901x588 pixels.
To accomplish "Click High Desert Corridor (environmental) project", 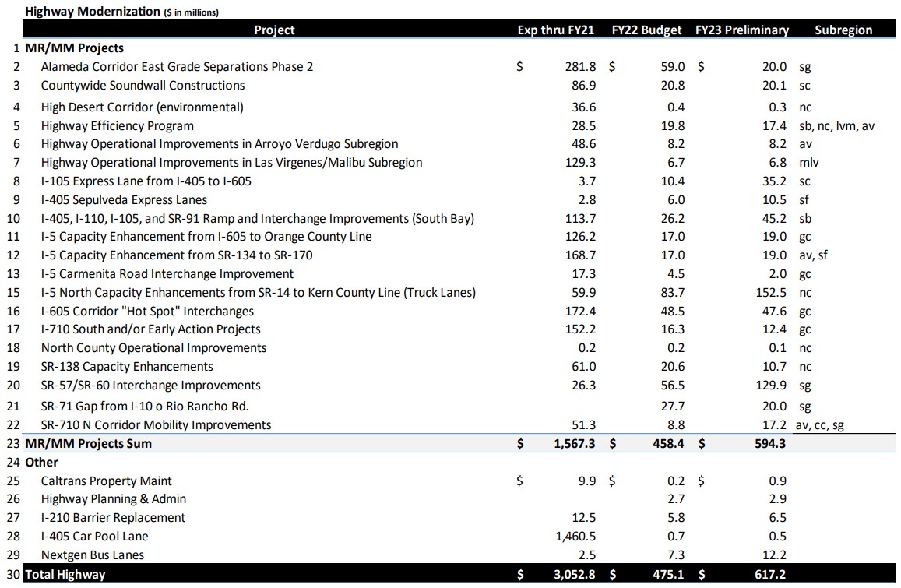I will (142, 107).
